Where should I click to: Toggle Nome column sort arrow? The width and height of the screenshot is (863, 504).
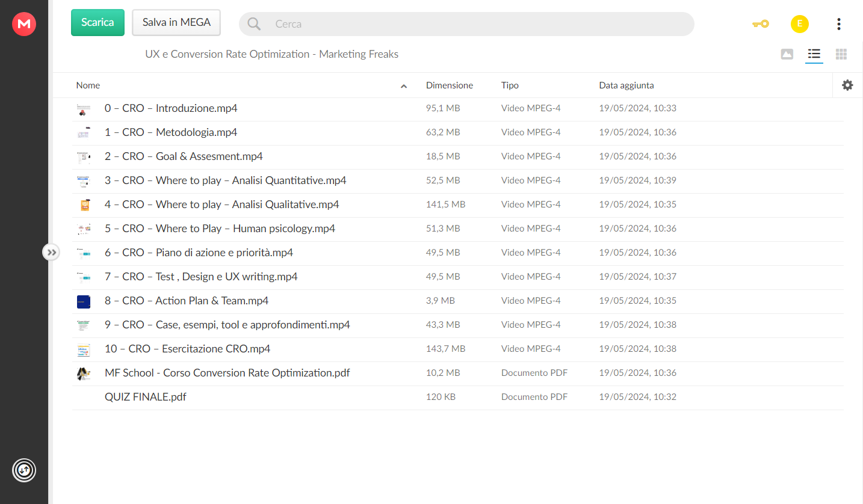(404, 86)
